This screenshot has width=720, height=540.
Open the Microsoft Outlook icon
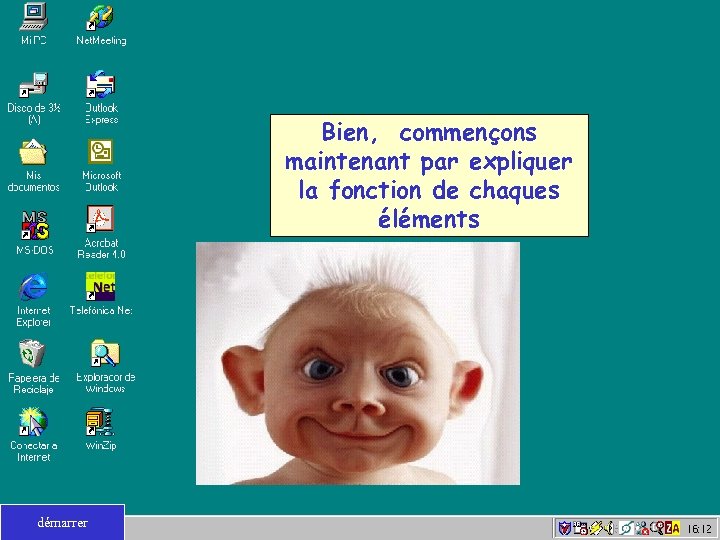101,165
